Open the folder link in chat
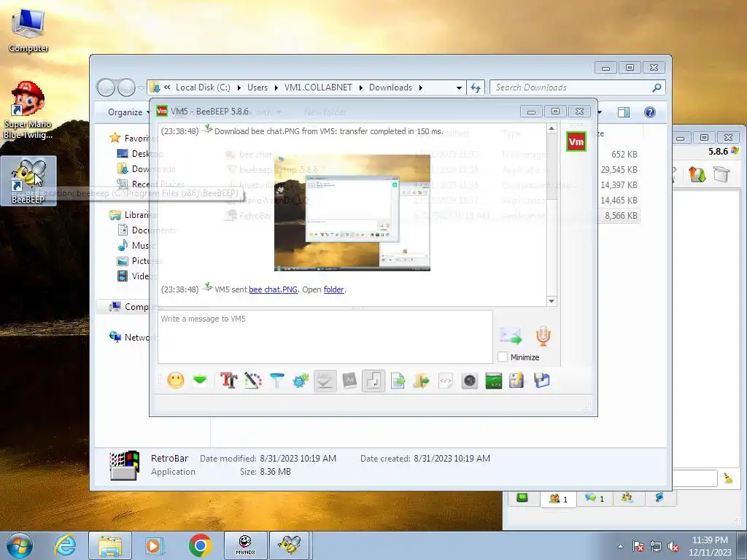Image resolution: width=747 pixels, height=560 pixels. coord(333,289)
